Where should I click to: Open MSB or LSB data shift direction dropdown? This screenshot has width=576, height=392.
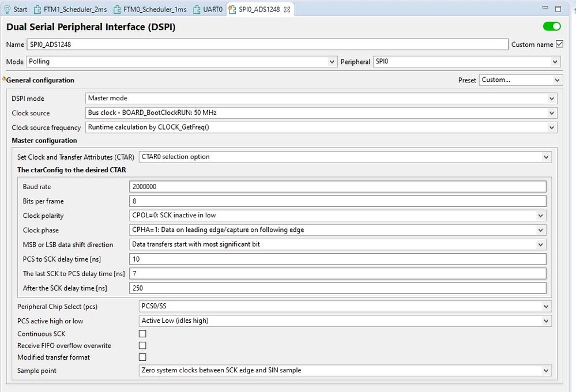(x=338, y=244)
